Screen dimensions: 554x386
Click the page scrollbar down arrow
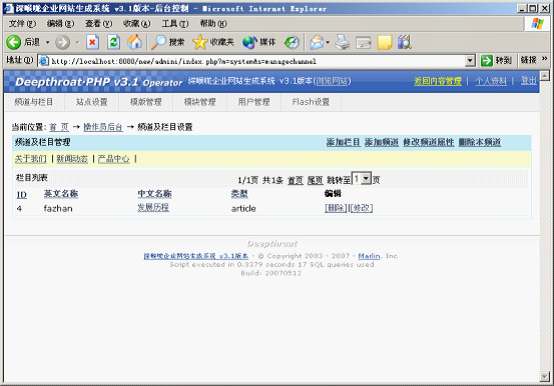pyautogui.click(x=544, y=376)
